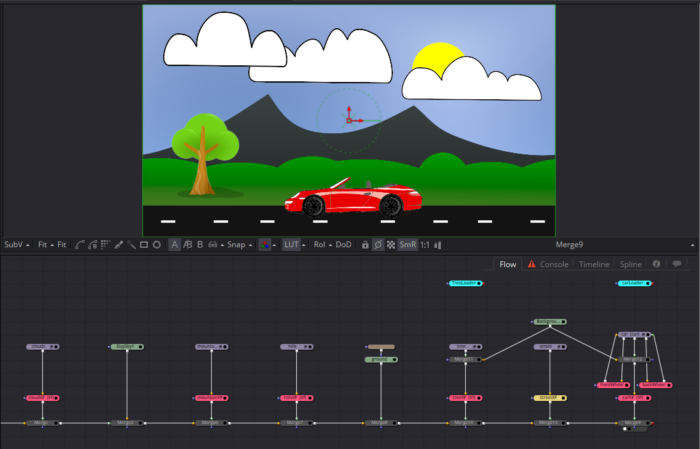Open the LUT dropdown arrow

(304, 245)
